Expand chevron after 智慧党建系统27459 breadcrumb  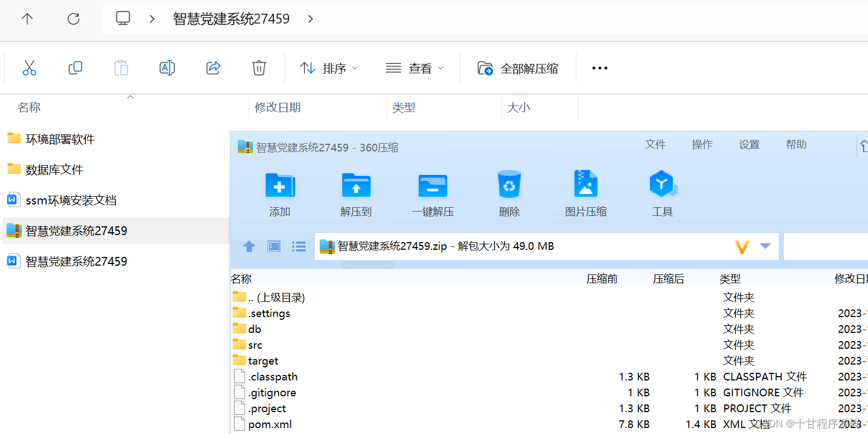[x=310, y=19]
